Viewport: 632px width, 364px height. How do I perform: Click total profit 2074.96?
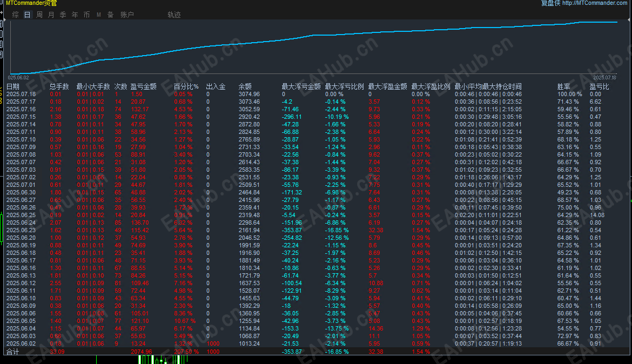[142, 352]
